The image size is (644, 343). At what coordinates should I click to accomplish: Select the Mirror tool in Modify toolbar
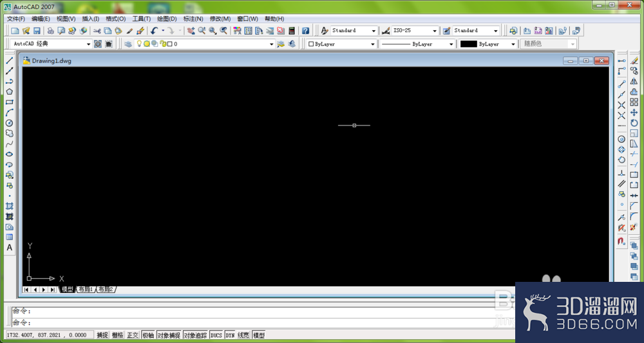point(634,82)
